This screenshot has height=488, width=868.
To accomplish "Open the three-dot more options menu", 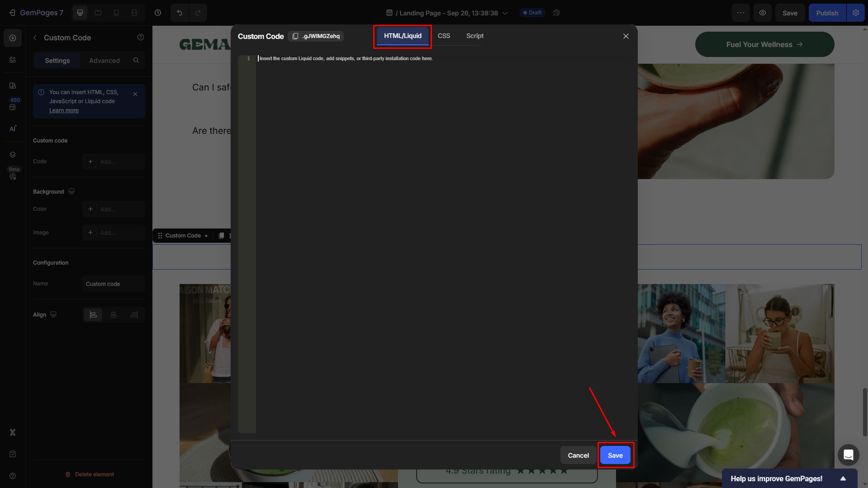I will 741,13.
